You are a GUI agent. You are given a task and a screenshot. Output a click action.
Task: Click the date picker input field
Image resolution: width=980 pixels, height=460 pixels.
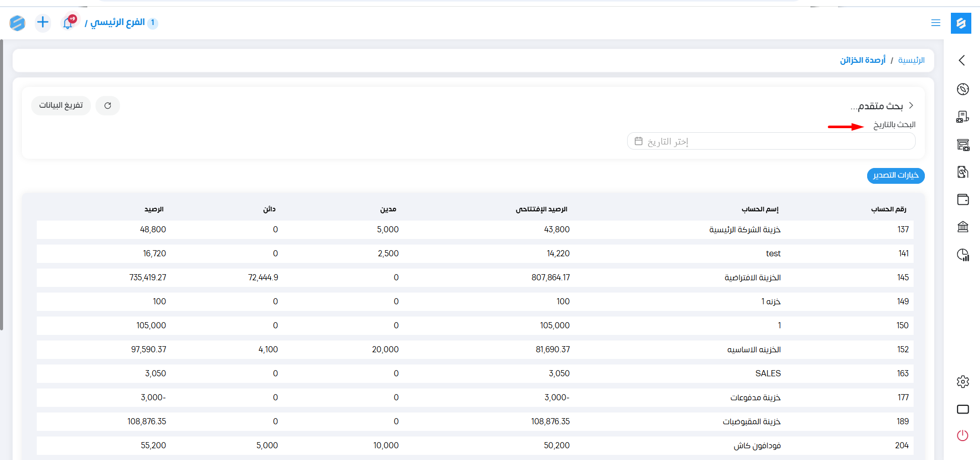[771, 141]
